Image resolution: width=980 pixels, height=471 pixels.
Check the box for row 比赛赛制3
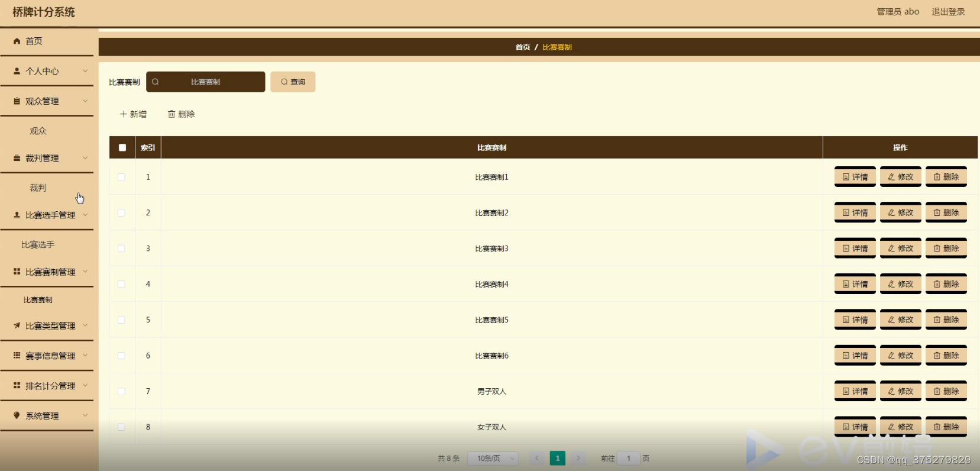click(121, 249)
